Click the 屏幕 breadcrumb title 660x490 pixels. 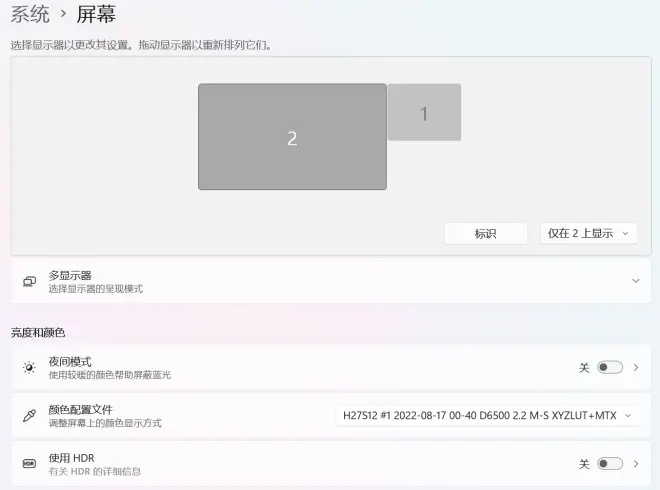pyautogui.click(x=96, y=14)
